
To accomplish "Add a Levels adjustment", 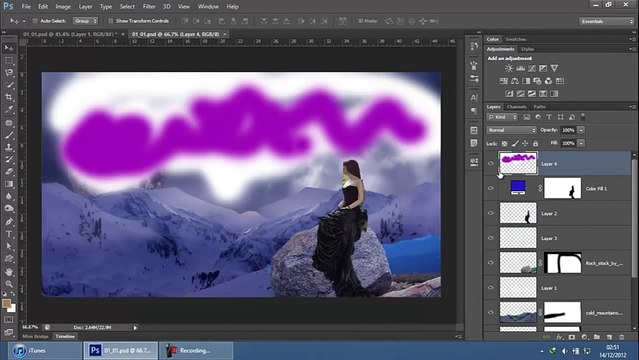I will 520,68.
